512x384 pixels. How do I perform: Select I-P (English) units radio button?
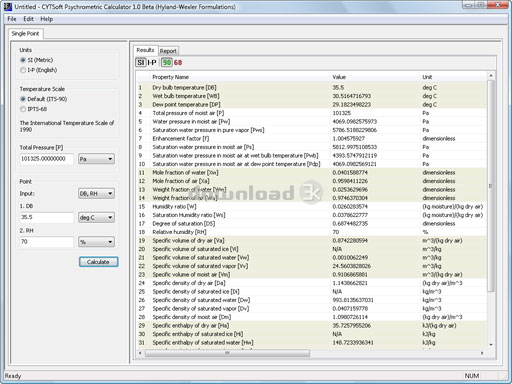23,70
